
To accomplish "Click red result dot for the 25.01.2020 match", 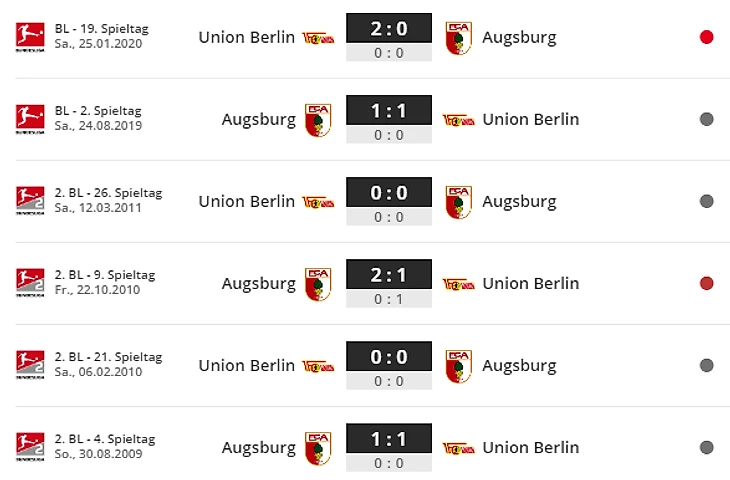I will [706, 37].
